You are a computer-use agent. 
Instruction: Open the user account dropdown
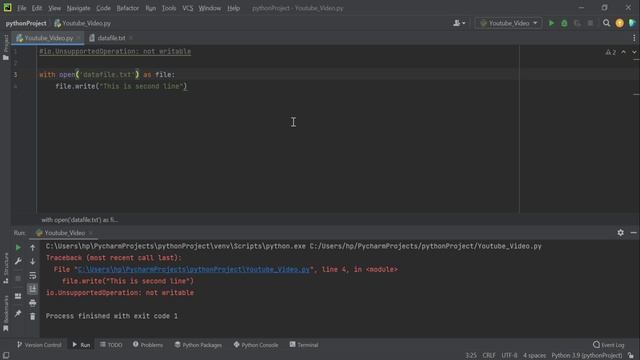[459, 23]
